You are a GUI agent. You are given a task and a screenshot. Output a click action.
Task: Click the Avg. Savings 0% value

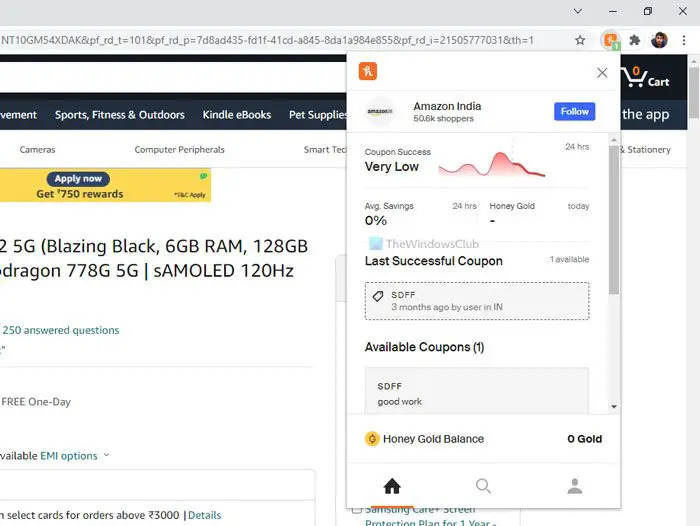(376, 221)
